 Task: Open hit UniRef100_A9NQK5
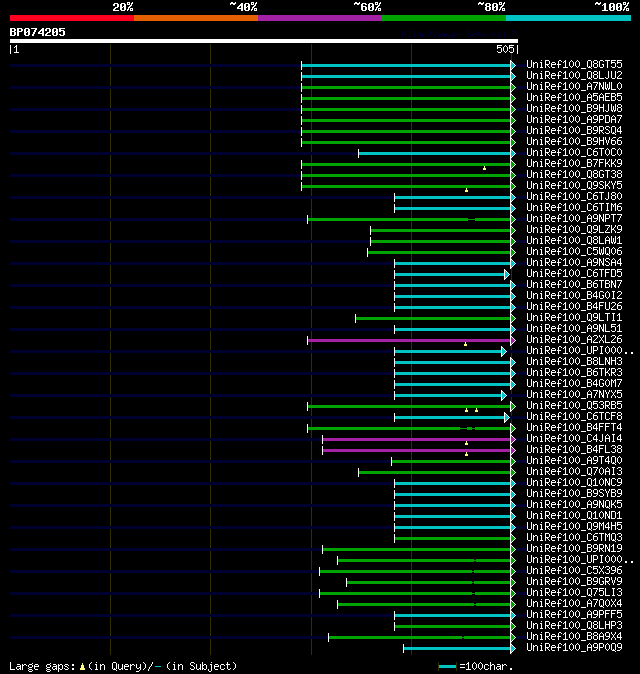coord(574,505)
